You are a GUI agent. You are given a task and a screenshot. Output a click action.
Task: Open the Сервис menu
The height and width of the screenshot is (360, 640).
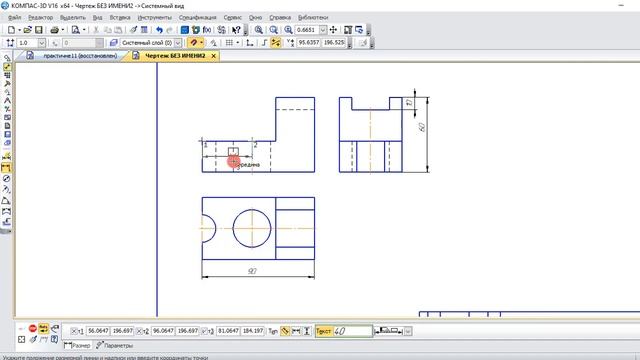(x=233, y=18)
